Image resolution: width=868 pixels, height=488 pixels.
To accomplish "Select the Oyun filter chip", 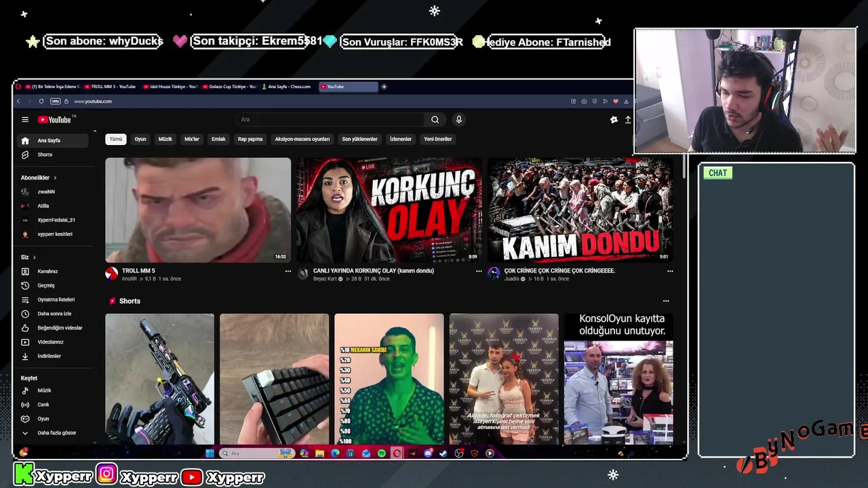I will point(140,139).
